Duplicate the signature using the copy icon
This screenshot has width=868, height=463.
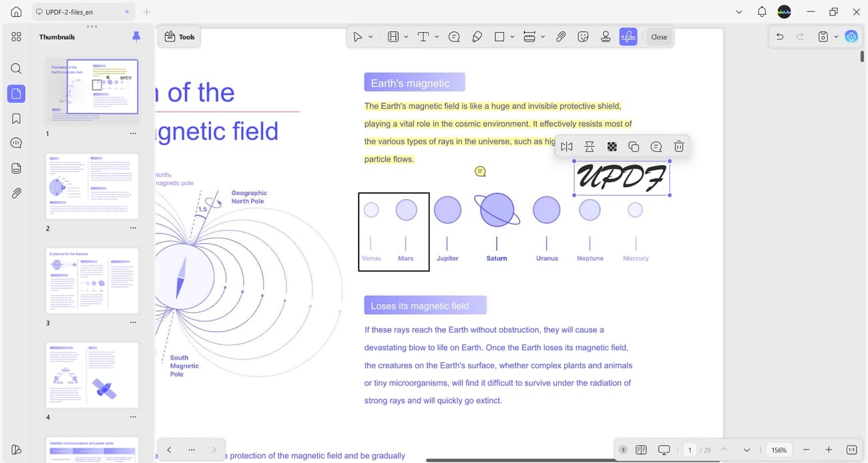[x=633, y=146]
